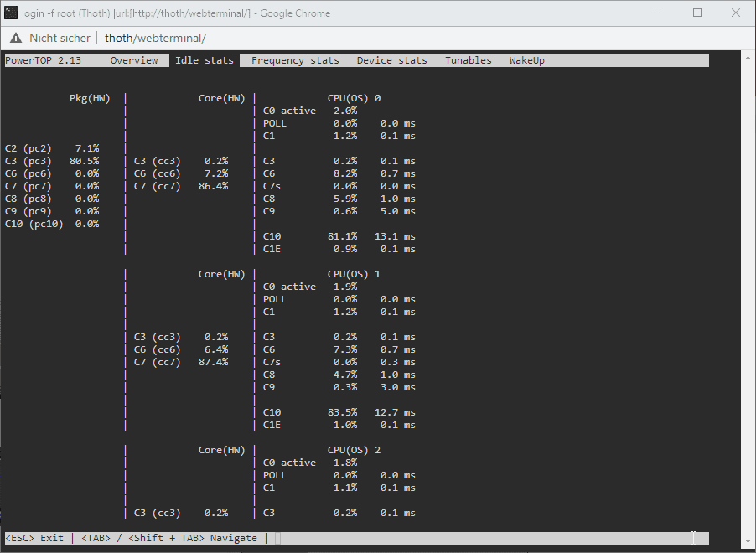Click the C3 (pc3) 80.5% row

pyautogui.click(x=52, y=161)
